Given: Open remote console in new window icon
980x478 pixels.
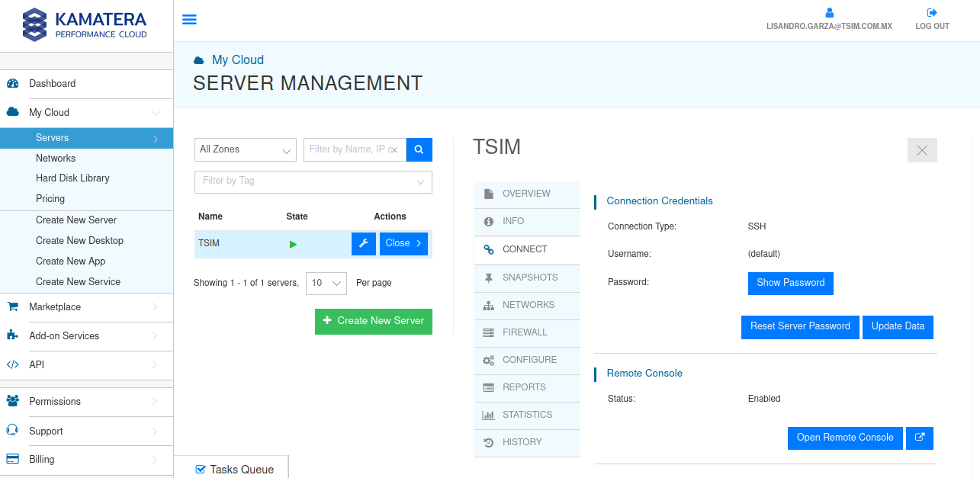Looking at the screenshot, I should tap(920, 438).
